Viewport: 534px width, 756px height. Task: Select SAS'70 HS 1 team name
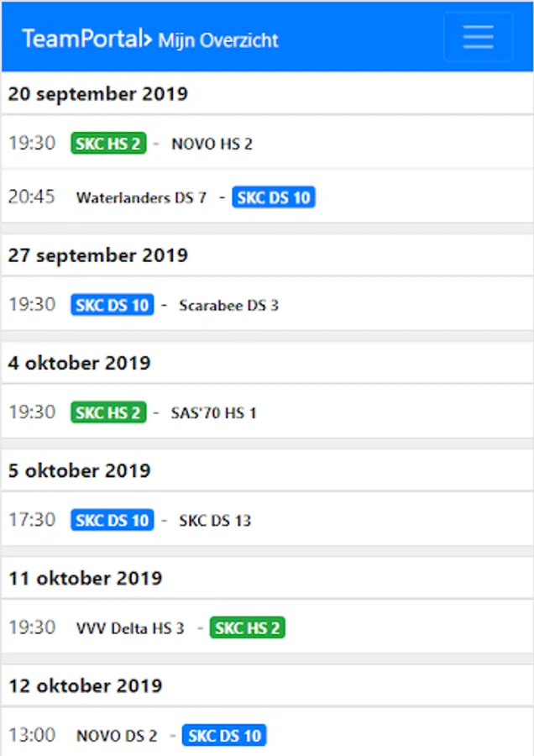[213, 413]
